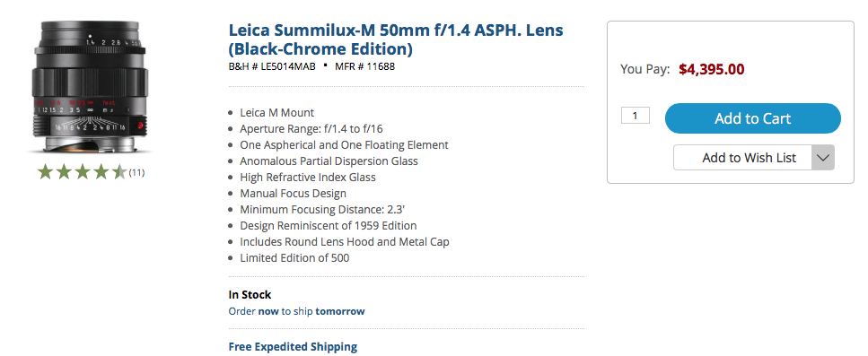Click the Order now to ship tomorrow text

point(297,311)
